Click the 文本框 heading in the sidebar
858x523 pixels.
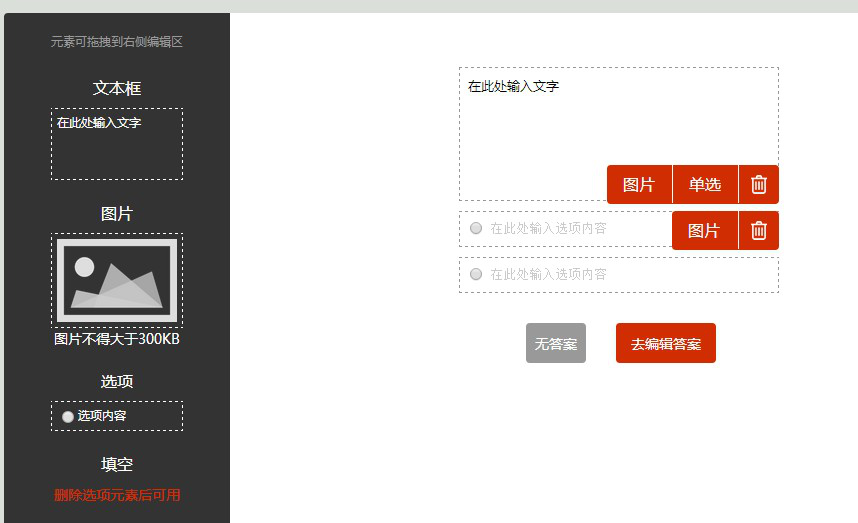(117, 88)
